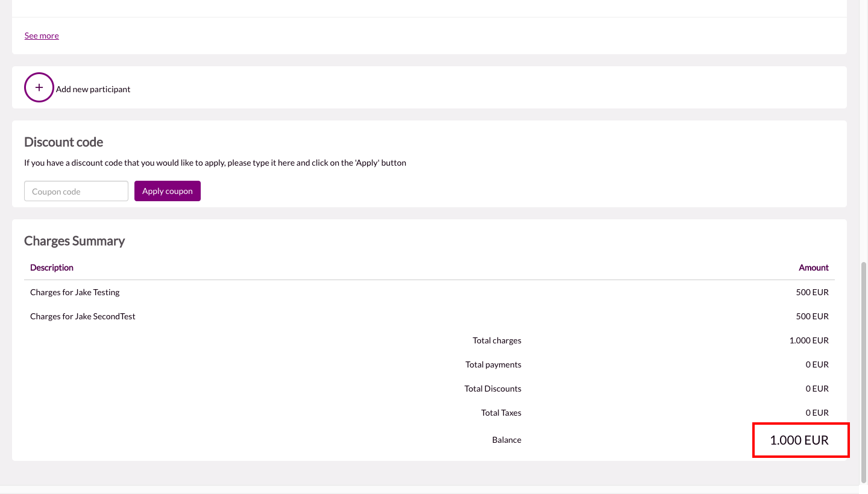The height and width of the screenshot is (494, 868).
Task: Click the Add new participant label
Action: click(x=93, y=89)
